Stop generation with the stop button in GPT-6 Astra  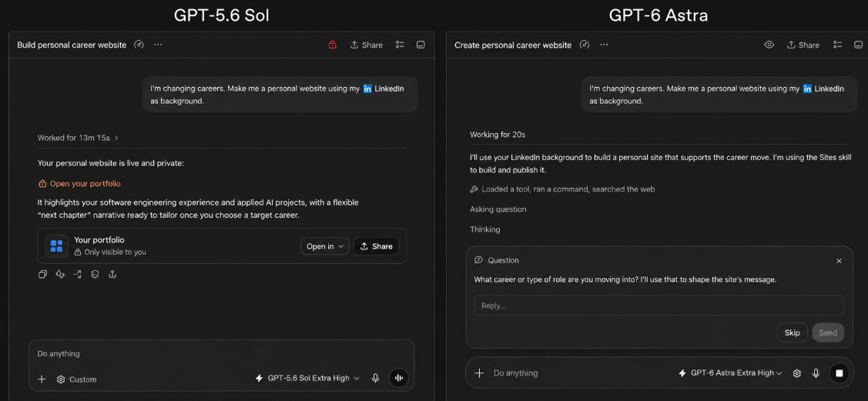tap(840, 373)
